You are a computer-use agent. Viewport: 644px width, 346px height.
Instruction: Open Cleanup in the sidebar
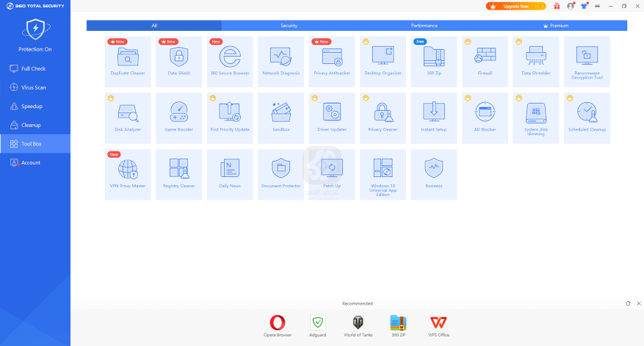tap(35, 125)
